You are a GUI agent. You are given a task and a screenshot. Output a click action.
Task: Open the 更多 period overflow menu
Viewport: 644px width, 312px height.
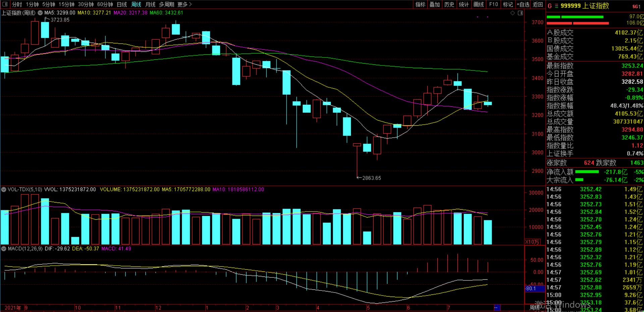pyautogui.click(x=184, y=4)
